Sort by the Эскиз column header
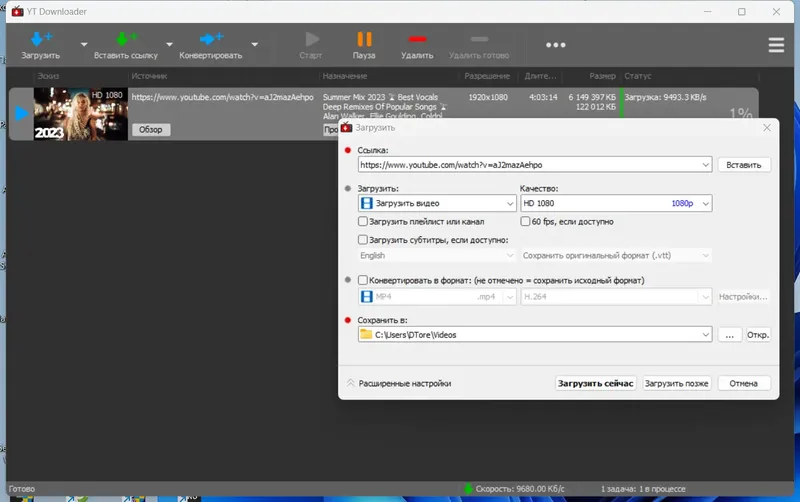Viewport: 800px width, 502px height. [x=48, y=76]
